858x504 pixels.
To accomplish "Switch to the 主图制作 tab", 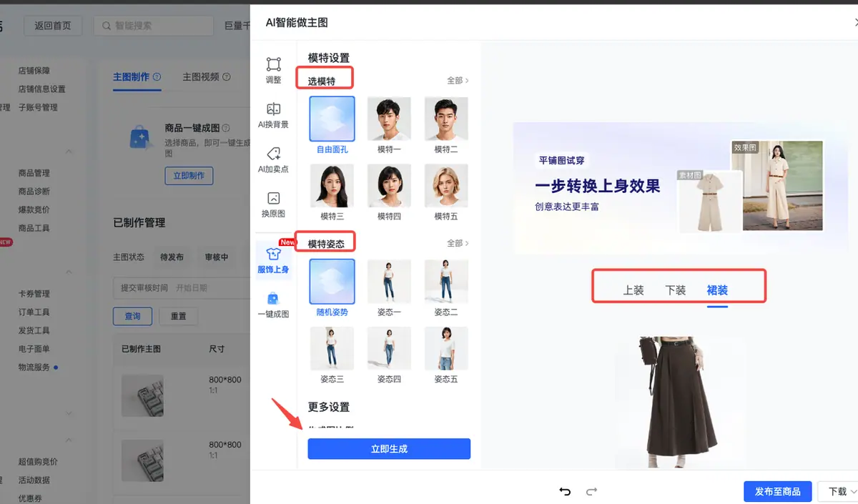I will coord(132,76).
